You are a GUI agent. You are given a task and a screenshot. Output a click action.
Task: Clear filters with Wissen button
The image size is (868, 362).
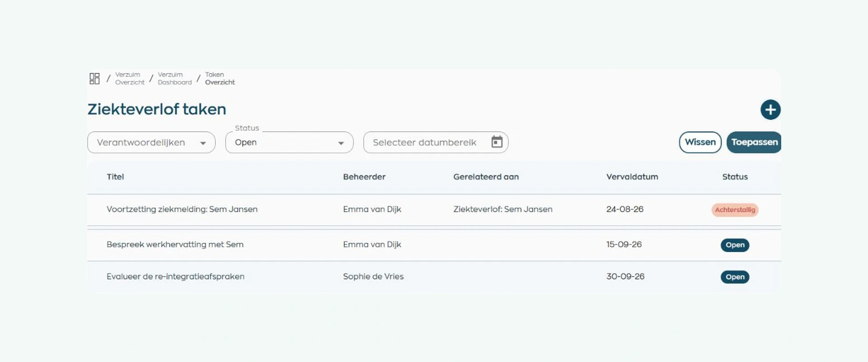[x=700, y=142]
